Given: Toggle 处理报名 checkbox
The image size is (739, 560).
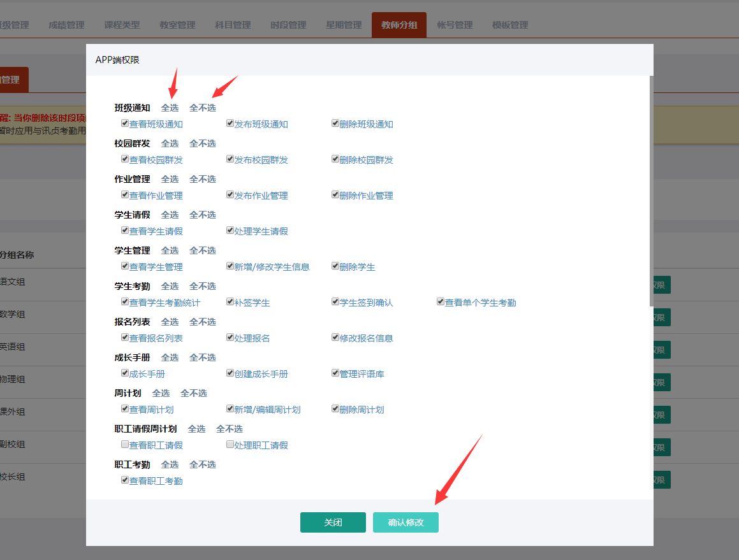Looking at the screenshot, I should [230, 337].
